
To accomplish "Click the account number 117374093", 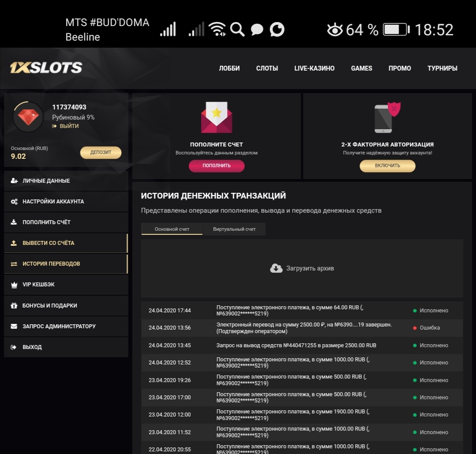I will (x=69, y=107).
